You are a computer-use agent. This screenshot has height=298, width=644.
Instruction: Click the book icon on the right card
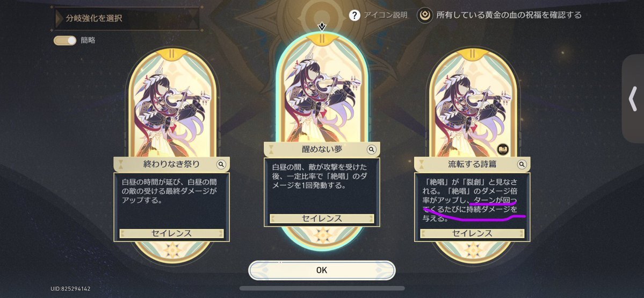pyautogui.click(x=503, y=150)
